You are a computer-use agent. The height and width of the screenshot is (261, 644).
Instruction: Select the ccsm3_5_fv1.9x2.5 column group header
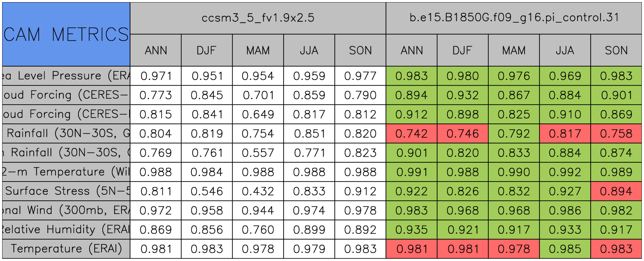point(258,18)
